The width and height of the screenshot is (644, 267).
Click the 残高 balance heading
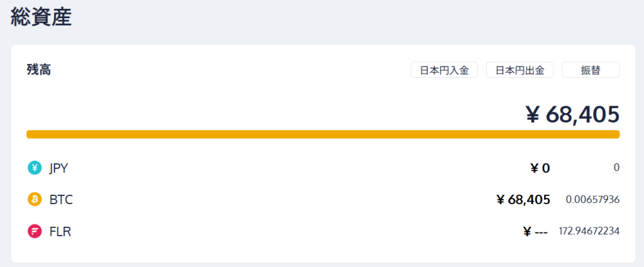(x=38, y=70)
